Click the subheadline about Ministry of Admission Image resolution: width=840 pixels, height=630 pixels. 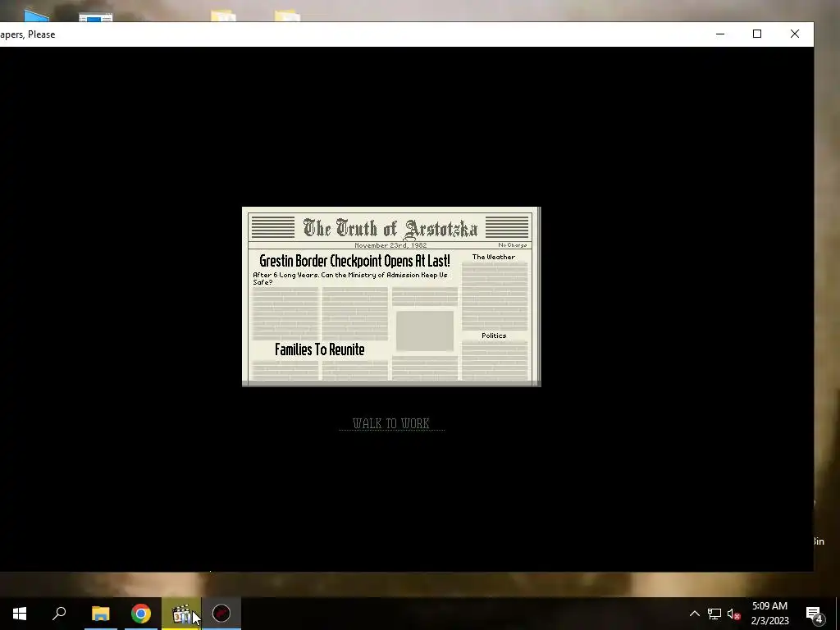pyautogui.click(x=350, y=279)
